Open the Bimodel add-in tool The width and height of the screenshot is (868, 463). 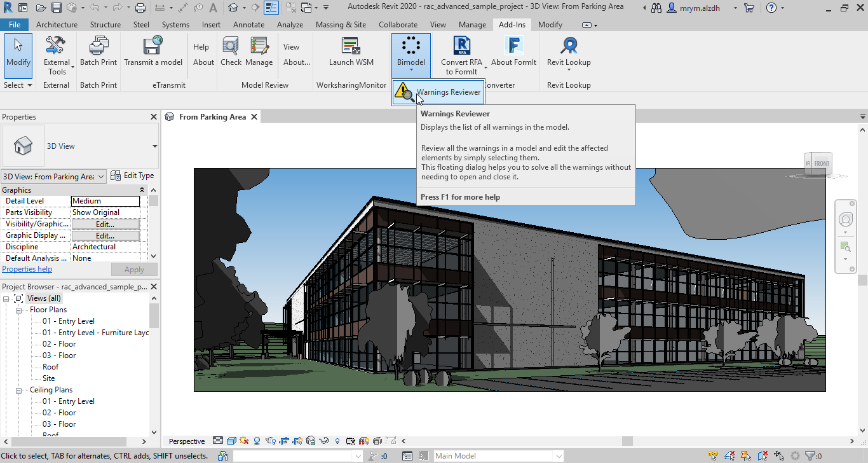click(x=410, y=51)
